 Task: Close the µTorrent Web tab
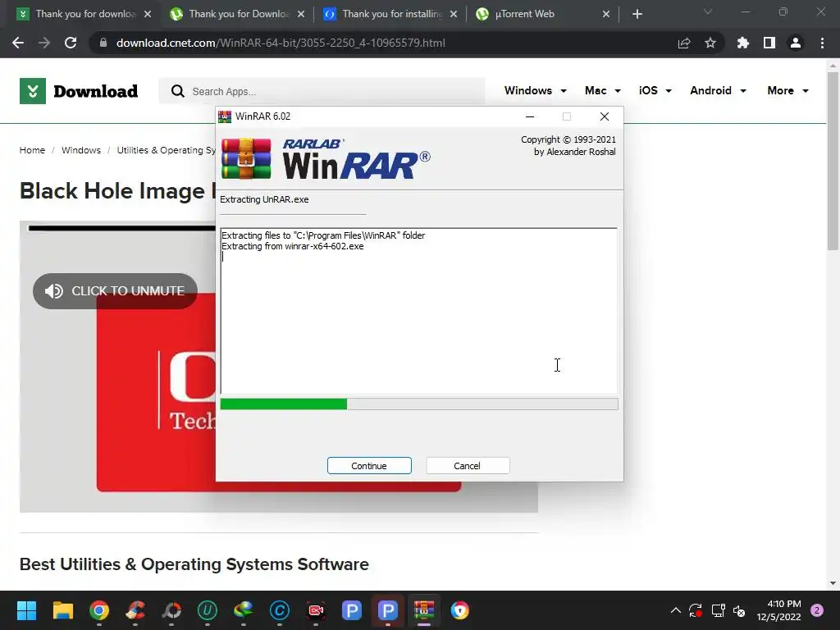click(x=606, y=14)
